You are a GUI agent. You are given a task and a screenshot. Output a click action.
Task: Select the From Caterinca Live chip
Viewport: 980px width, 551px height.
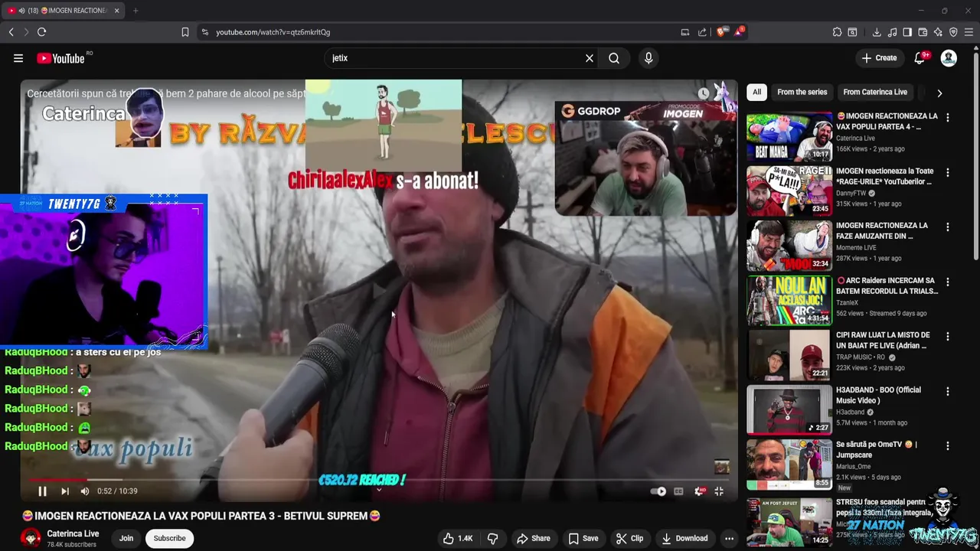[875, 92]
